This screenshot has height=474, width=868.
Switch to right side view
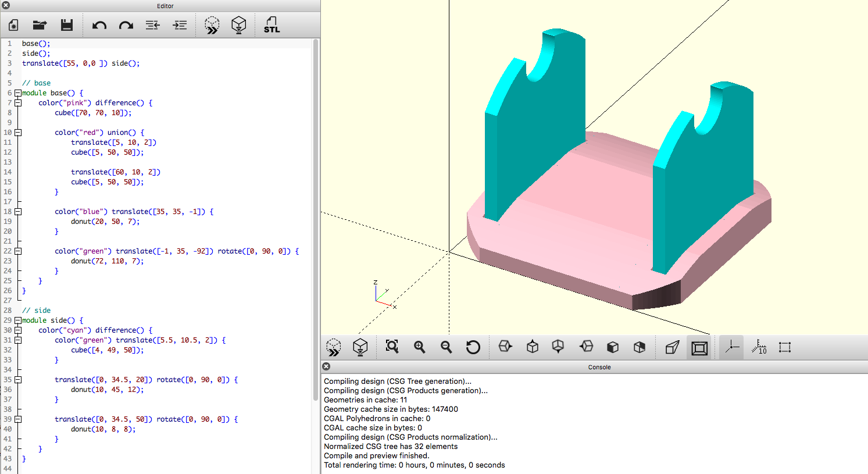505,347
